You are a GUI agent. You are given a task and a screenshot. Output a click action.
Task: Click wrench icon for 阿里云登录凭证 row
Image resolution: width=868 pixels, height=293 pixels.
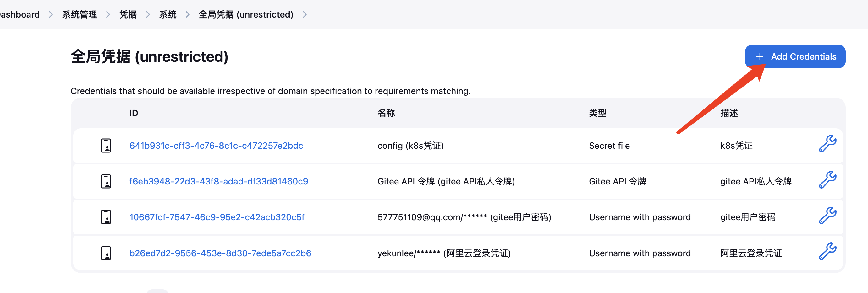coord(827,252)
